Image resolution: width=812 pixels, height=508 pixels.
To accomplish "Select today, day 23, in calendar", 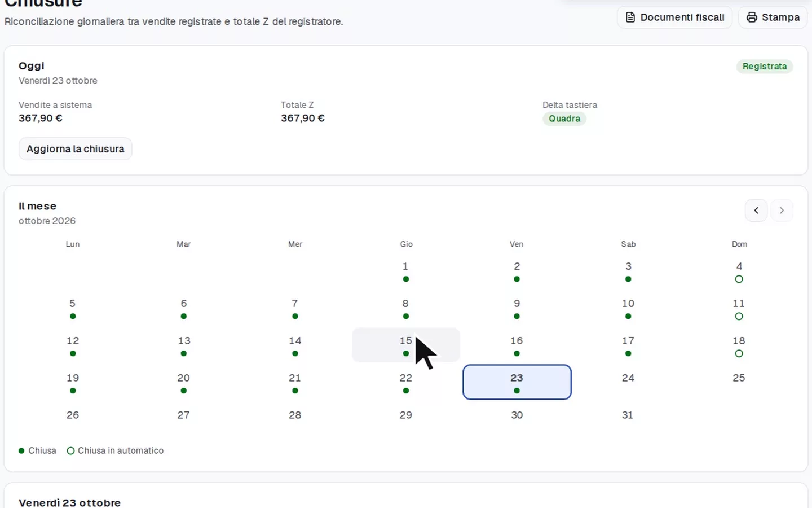I will pos(517,382).
